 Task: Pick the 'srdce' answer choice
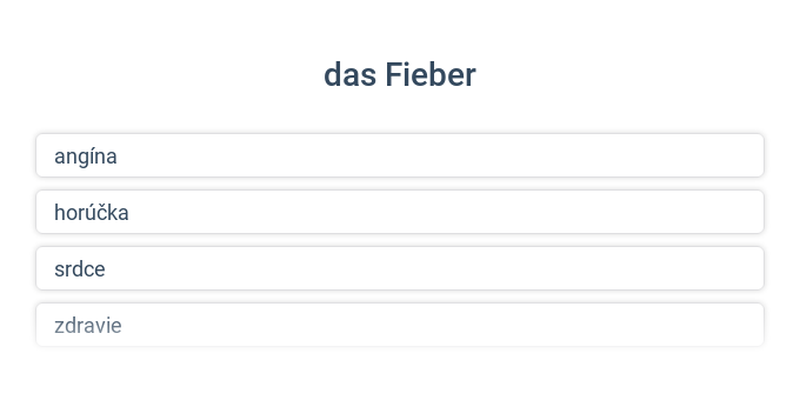pos(400,268)
